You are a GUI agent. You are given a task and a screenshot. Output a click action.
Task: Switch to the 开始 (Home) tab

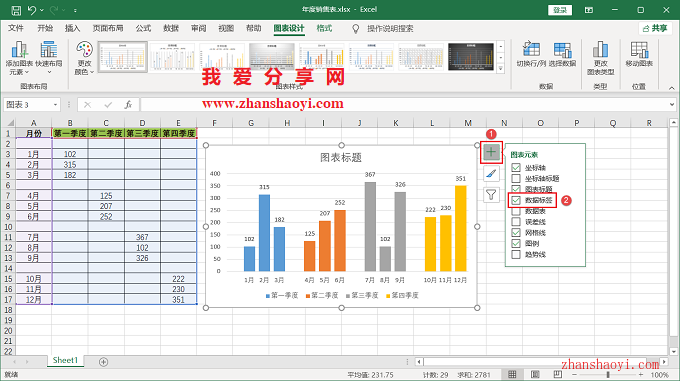(x=45, y=29)
